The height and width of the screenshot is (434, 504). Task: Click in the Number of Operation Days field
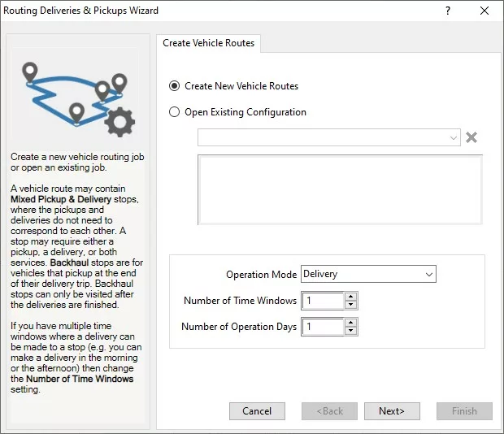click(x=323, y=327)
